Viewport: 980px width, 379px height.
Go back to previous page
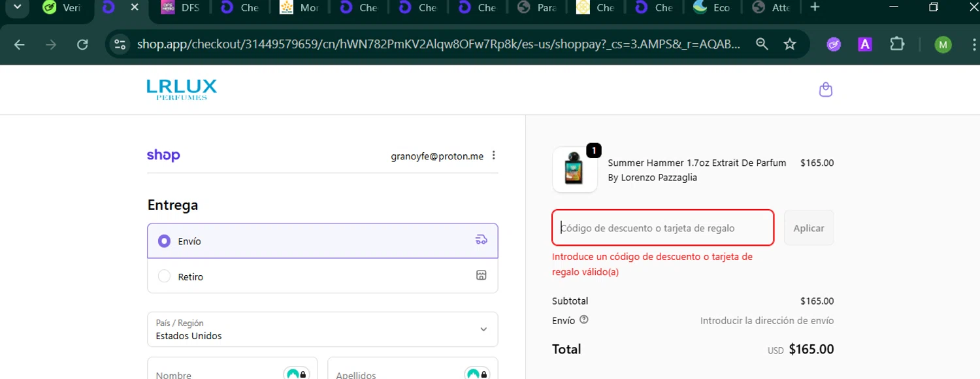[20, 44]
